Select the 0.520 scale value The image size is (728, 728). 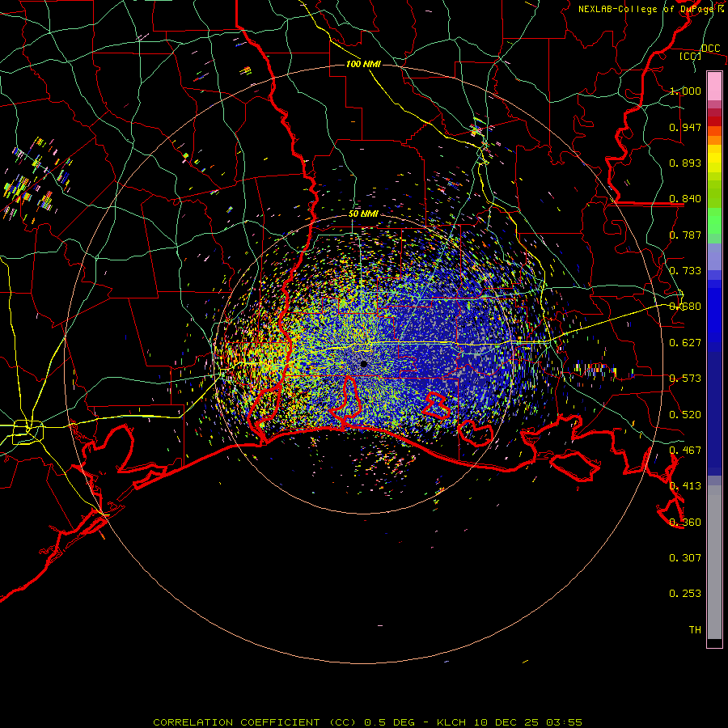coord(685,415)
